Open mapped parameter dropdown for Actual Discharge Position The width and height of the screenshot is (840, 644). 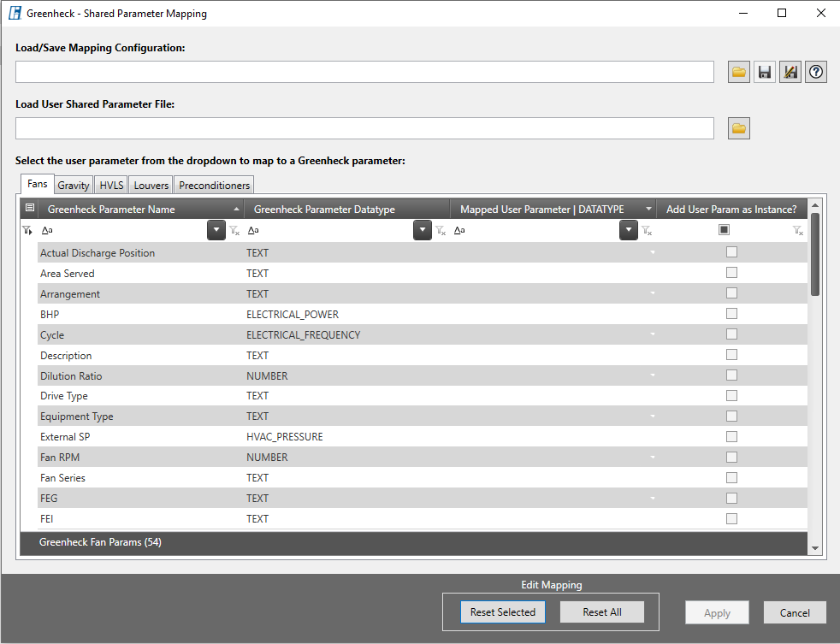tap(652, 252)
